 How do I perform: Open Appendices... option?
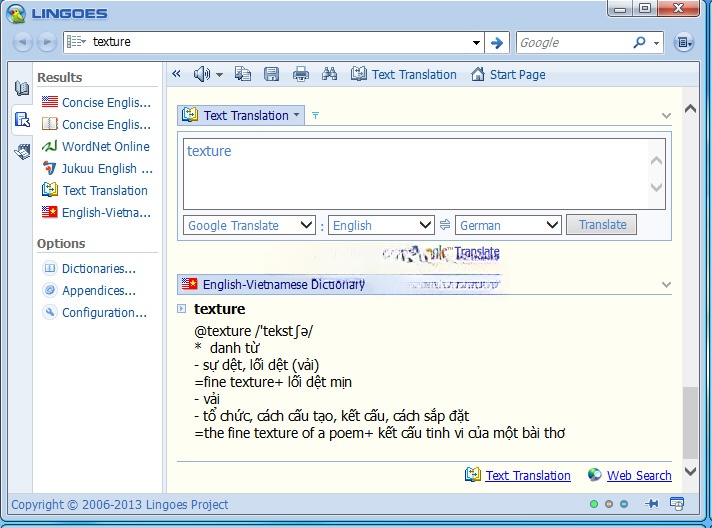pos(89,290)
